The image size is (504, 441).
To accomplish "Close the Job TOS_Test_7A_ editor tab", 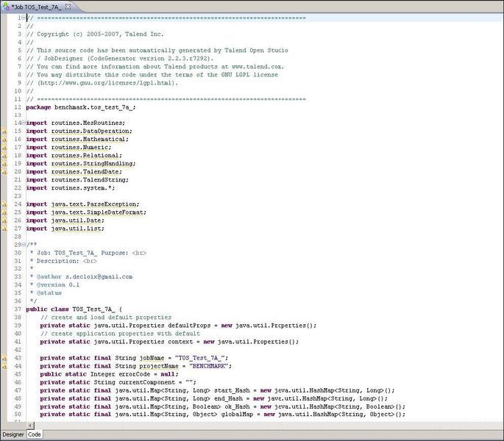I will (68, 6).
